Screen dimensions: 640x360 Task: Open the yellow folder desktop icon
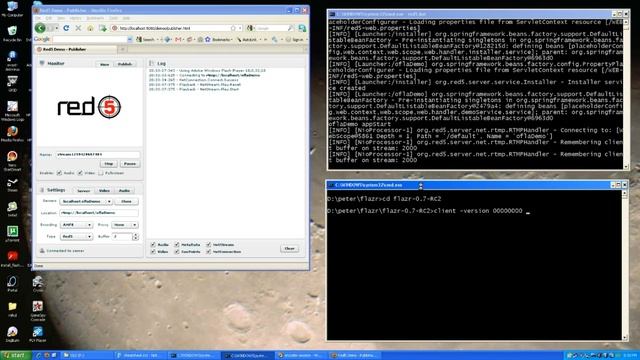[x=12, y=309]
